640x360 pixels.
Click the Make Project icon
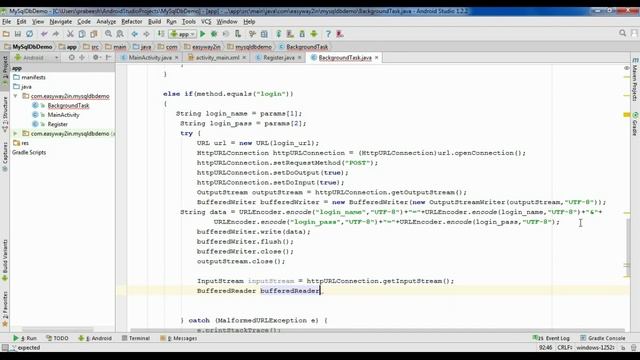(x=161, y=34)
